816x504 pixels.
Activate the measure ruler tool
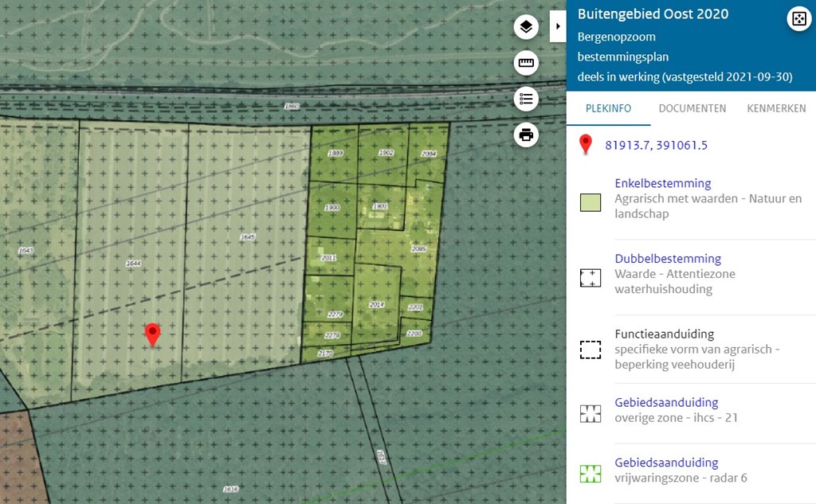[x=526, y=63]
